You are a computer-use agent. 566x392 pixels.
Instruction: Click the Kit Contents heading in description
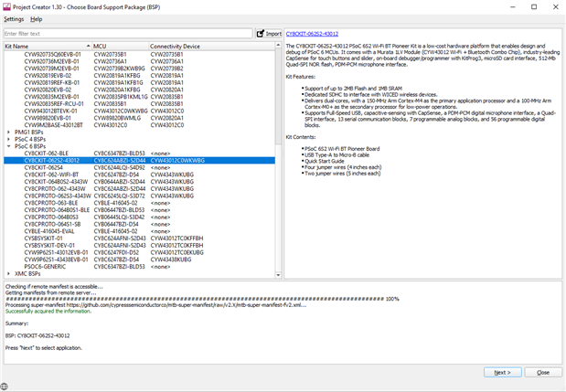[x=301, y=137]
